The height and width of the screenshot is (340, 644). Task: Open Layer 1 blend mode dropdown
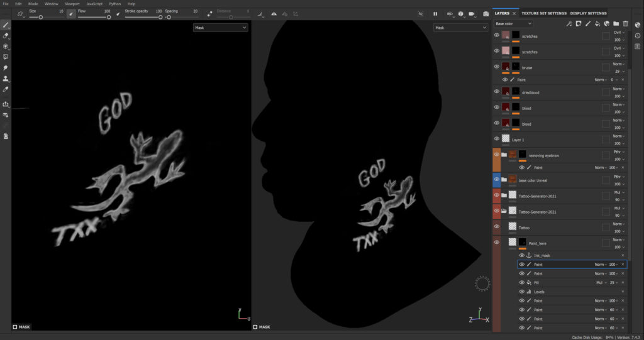(618, 136)
